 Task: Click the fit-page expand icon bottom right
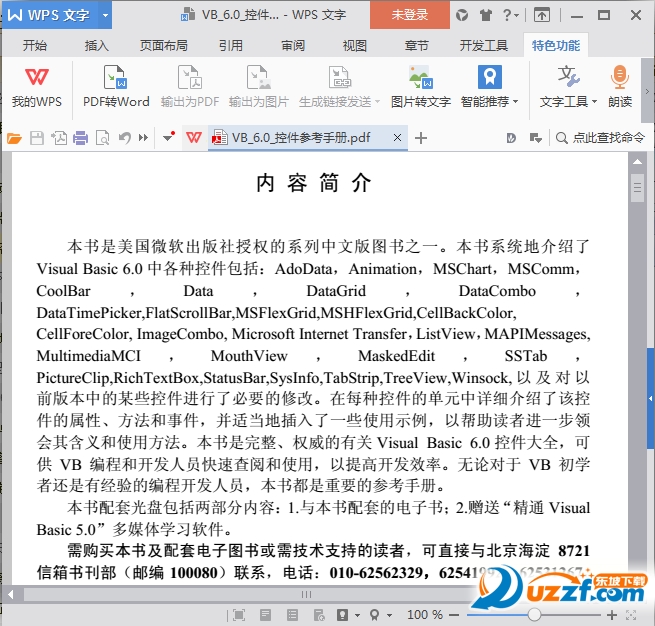click(x=631, y=615)
